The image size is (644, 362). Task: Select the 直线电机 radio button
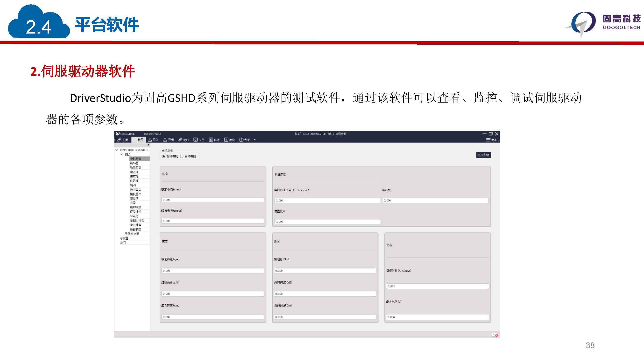182,156
